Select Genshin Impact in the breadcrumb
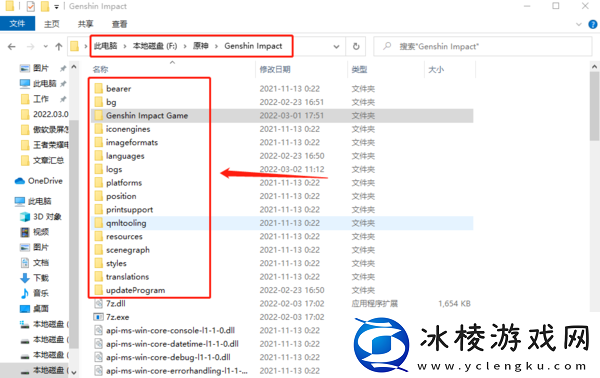 pyautogui.click(x=253, y=46)
